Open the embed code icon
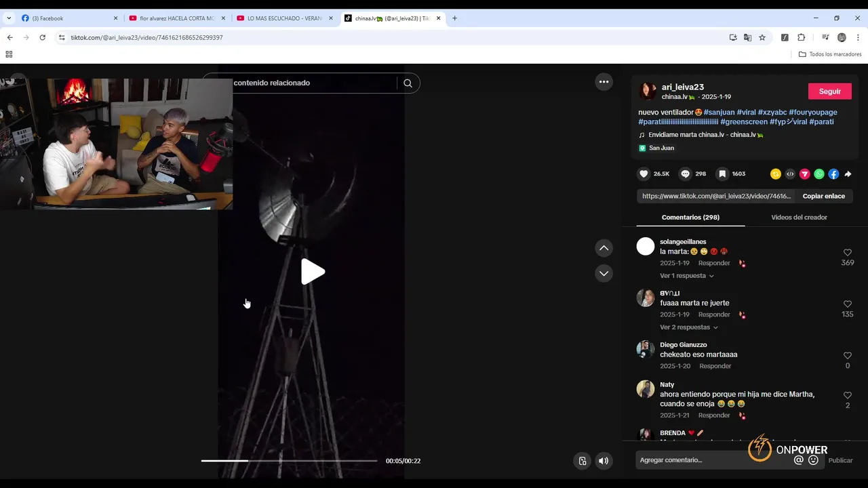This screenshot has height=488, width=868. click(x=790, y=174)
